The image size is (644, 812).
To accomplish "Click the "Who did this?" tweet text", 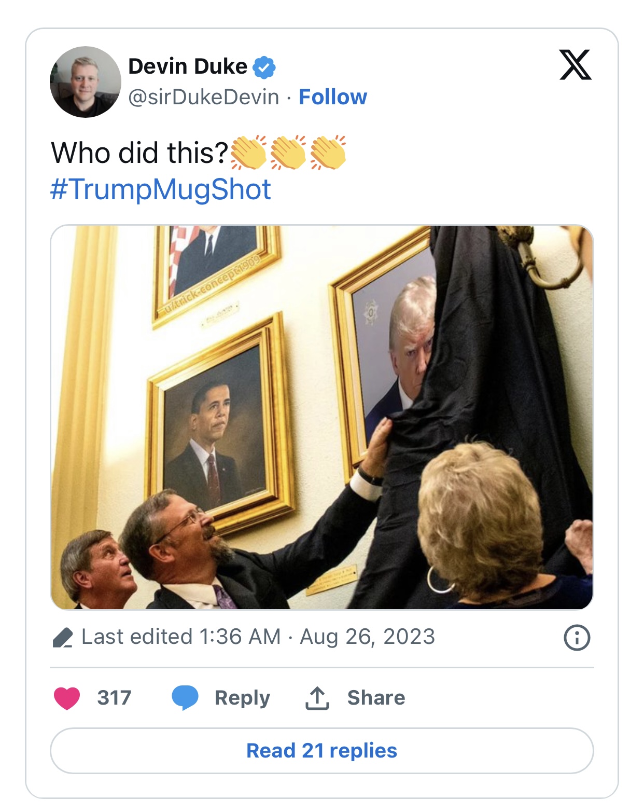I will (x=139, y=153).
